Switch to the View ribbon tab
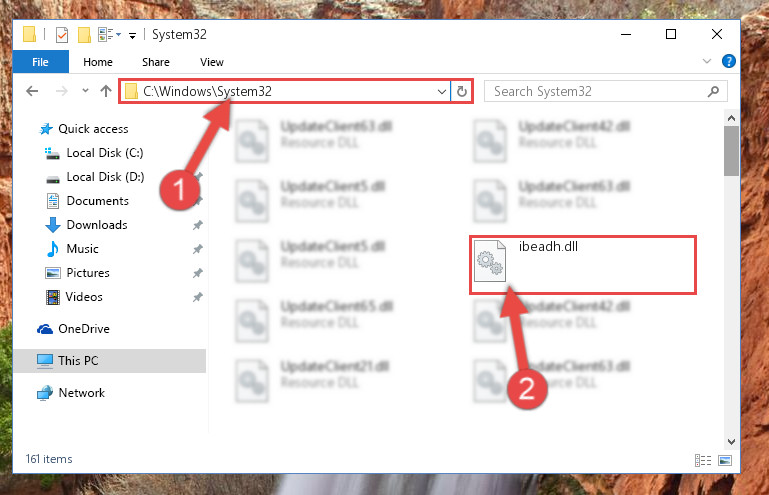This screenshot has height=495, width=769. point(211,62)
